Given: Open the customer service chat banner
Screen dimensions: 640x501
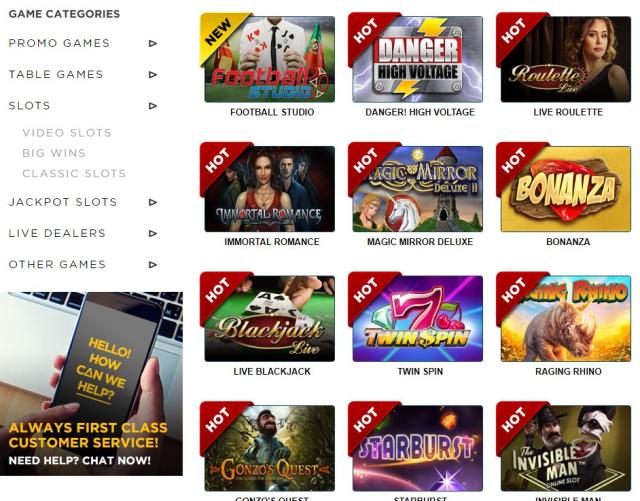Looking at the screenshot, I should [x=91, y=384].
